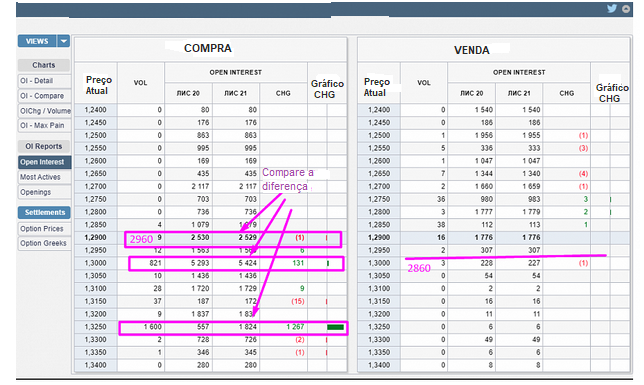Click open interest 1 340 in VENDA 1,2650 row
This screenshot has height=385, width=644.
tap(531, 173)
